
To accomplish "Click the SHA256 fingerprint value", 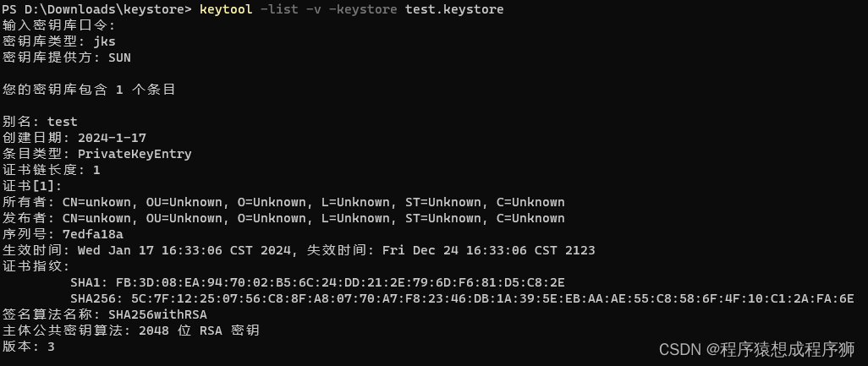I will 492,298.
